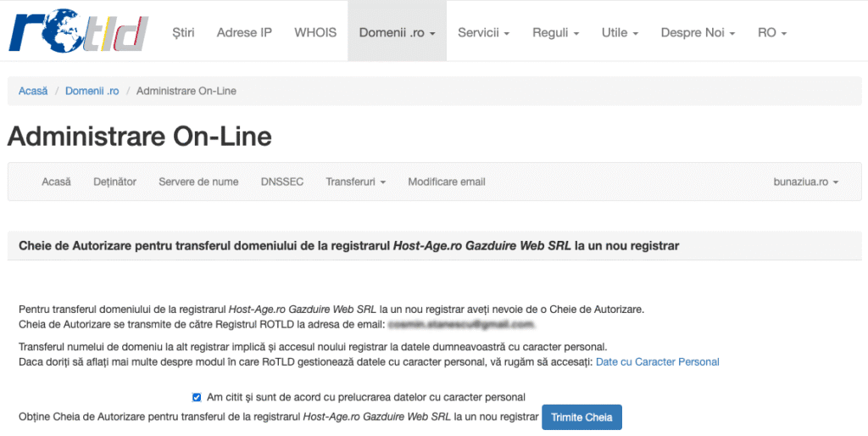Expand the Utile dropdown
Viewport: 868px width, 436px height.
click(620, 32)
